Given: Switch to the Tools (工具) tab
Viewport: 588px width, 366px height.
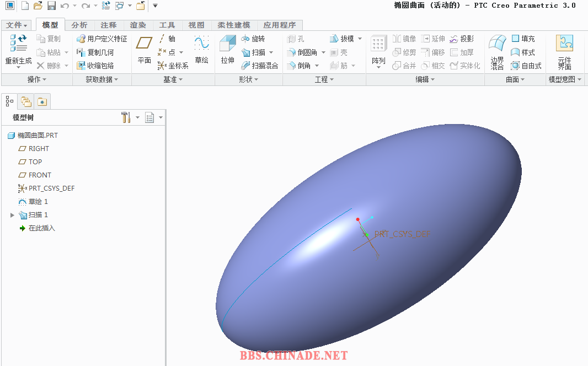Looking at the screenshot, I should (x=167, y=25).
